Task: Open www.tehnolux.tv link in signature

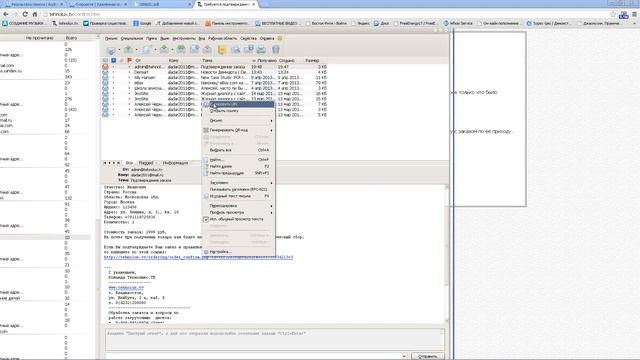Action: (x=126, y=288)
